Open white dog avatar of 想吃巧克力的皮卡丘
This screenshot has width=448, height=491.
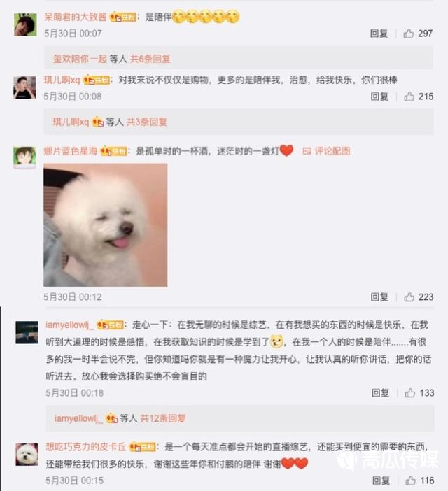click(x=27, y=455)
